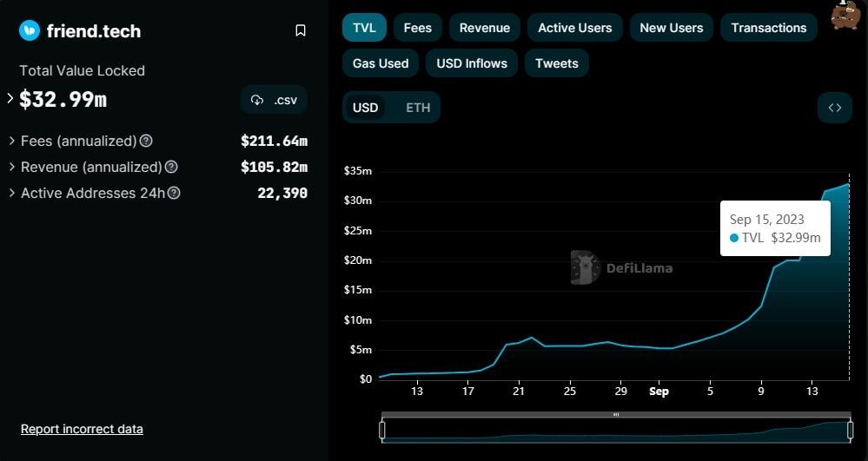Click the $32.99m TVL value
868x461 pixels.
(63, 100)
